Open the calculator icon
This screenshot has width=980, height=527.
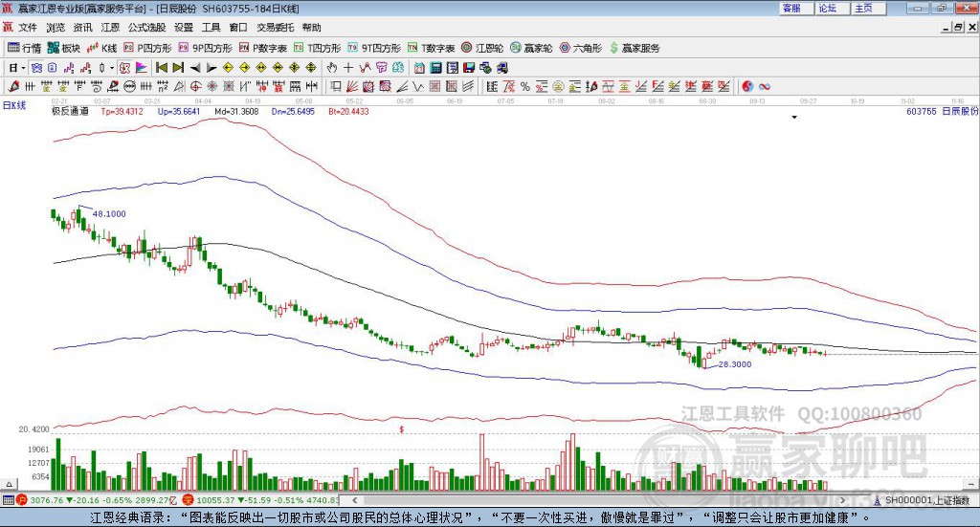click(435, 68)
